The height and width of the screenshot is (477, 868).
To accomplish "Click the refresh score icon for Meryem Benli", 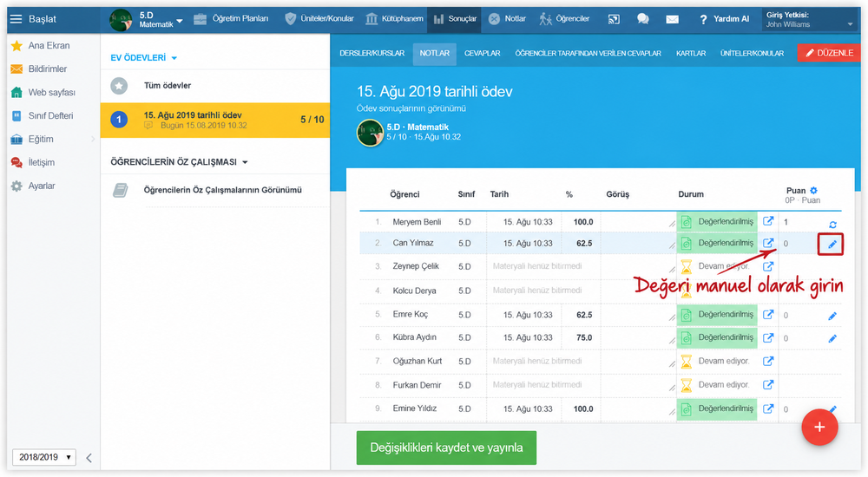I will (x=832, y=225).
